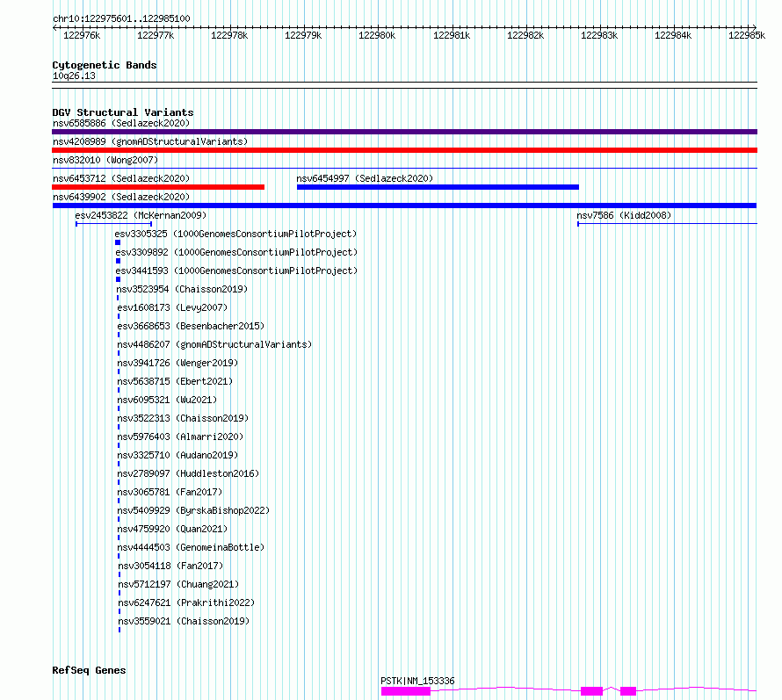
Task: Open nsv3054118 (Fan2017) label
Action: (170, 566)
